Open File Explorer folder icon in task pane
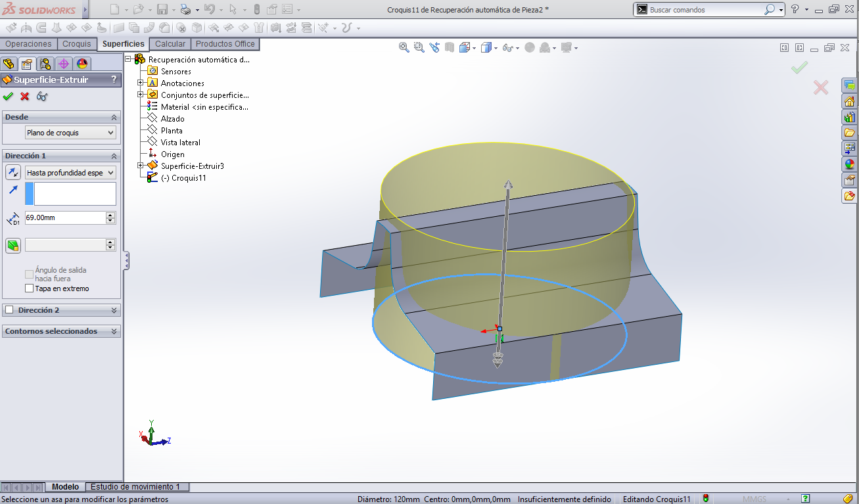 (x=849, y=133)
